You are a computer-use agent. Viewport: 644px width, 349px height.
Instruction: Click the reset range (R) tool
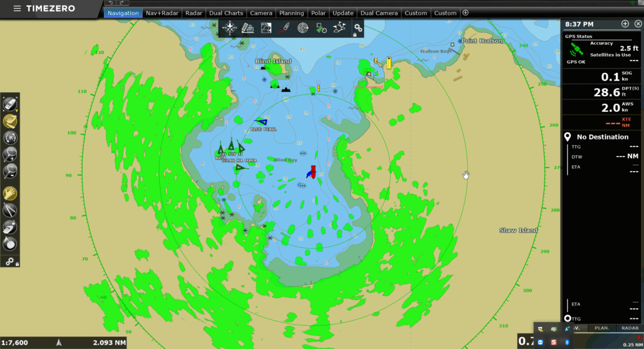pyautogui.click(x=10, y=138)
